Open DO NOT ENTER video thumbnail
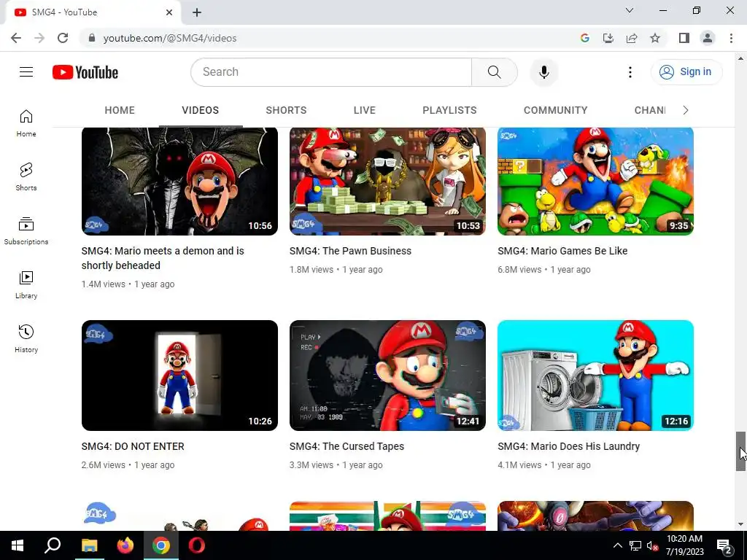Screen dimensions: 747x560 click(179, 376)
